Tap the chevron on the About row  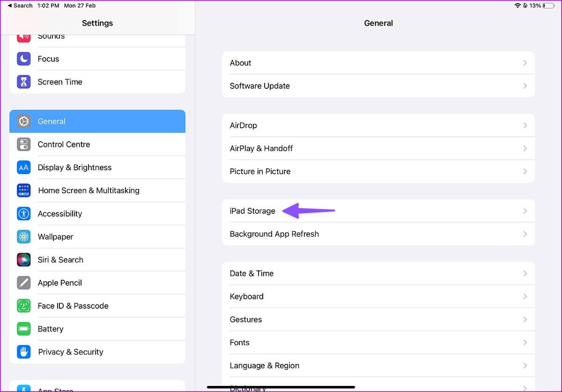tap(525, 63)
